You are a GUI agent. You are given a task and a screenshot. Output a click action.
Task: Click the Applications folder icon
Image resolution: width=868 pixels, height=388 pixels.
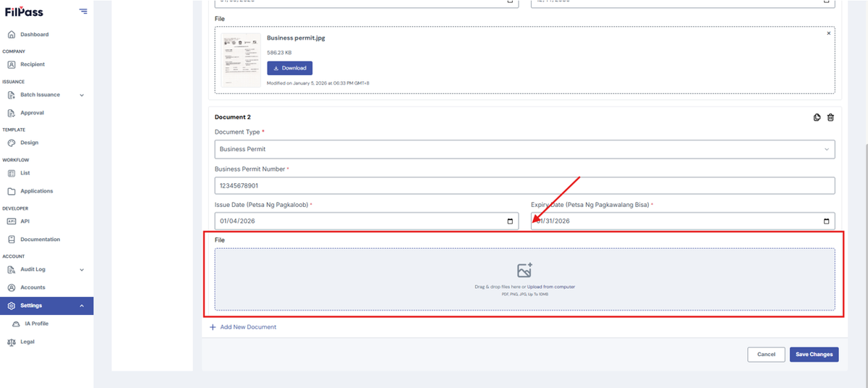[x=12, y=191]
